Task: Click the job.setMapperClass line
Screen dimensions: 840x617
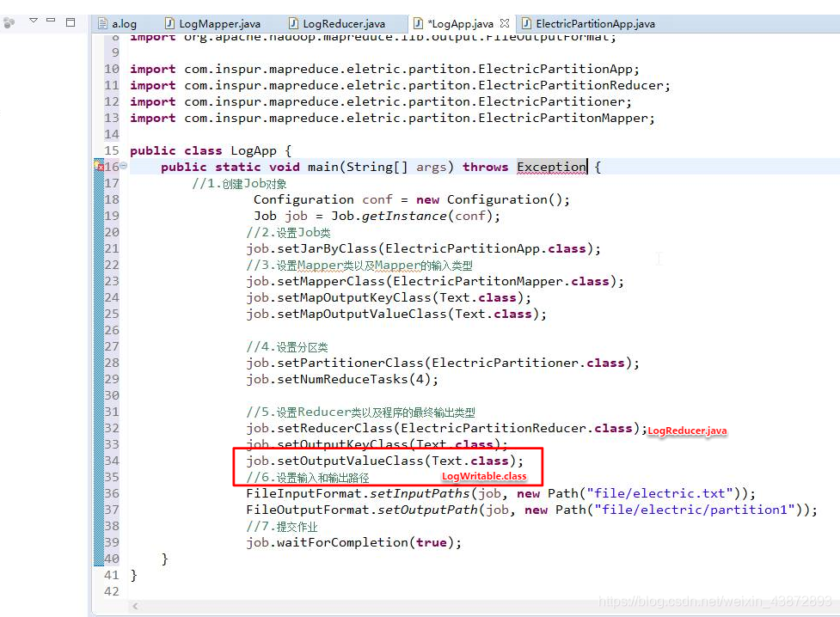Action: click(435, 281)
